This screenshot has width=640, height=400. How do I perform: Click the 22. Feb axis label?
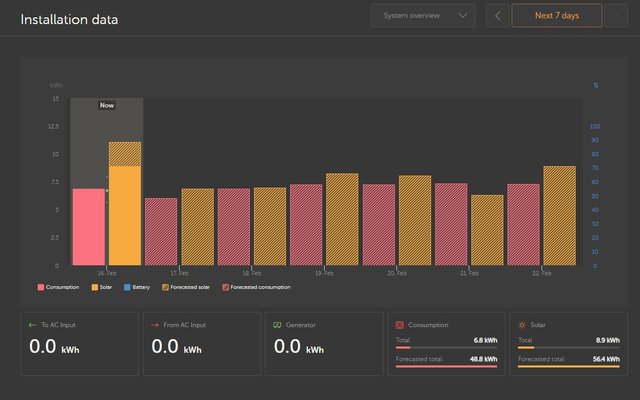pyautogui.click(x=542, y=273)
